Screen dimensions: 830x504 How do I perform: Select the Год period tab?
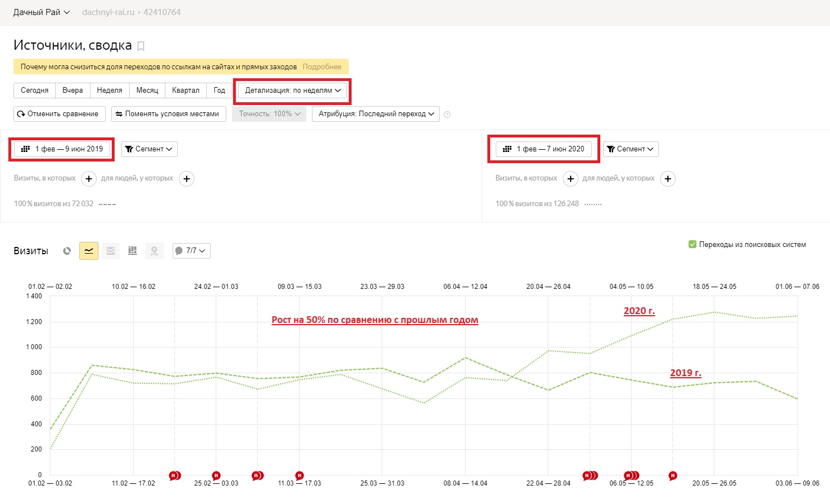220,91
